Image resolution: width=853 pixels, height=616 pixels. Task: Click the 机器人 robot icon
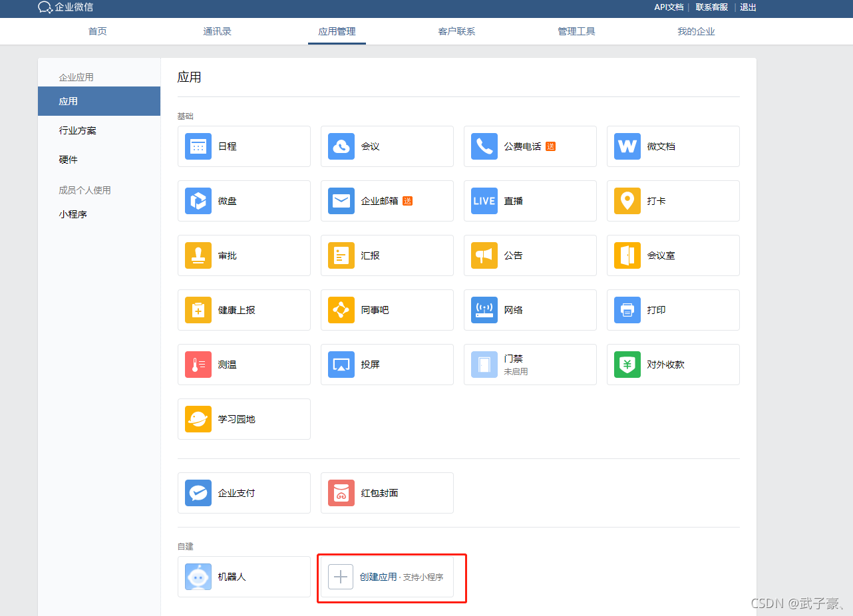(198, 577)
